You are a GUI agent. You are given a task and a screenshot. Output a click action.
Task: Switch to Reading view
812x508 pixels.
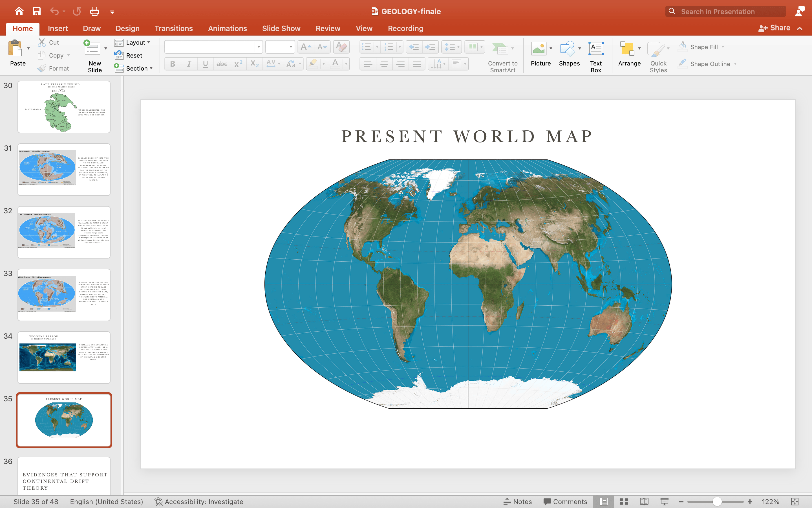(x=644, y=501)
